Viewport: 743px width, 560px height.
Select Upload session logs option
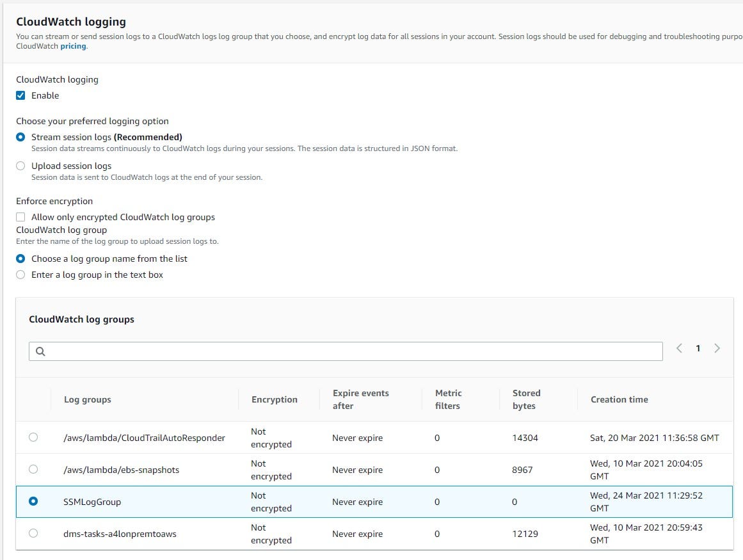pos(20,166)
